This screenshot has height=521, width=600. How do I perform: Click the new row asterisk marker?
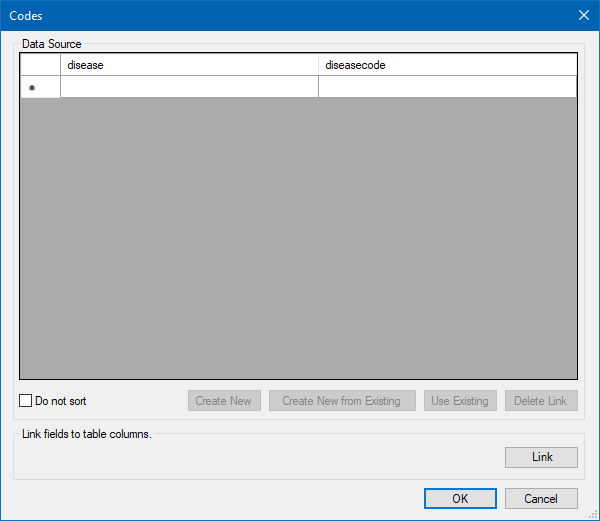(x=32, y=87)
